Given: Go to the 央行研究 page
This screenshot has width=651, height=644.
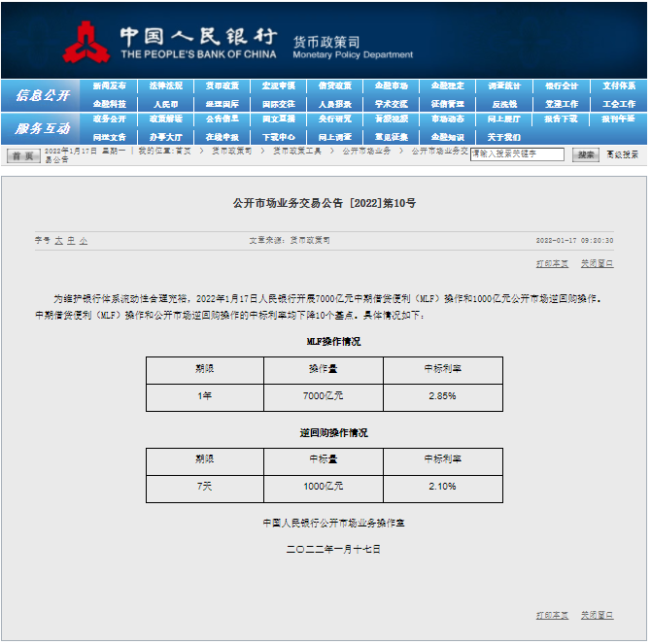Looking at the screenshot, I should coord(335,119).
